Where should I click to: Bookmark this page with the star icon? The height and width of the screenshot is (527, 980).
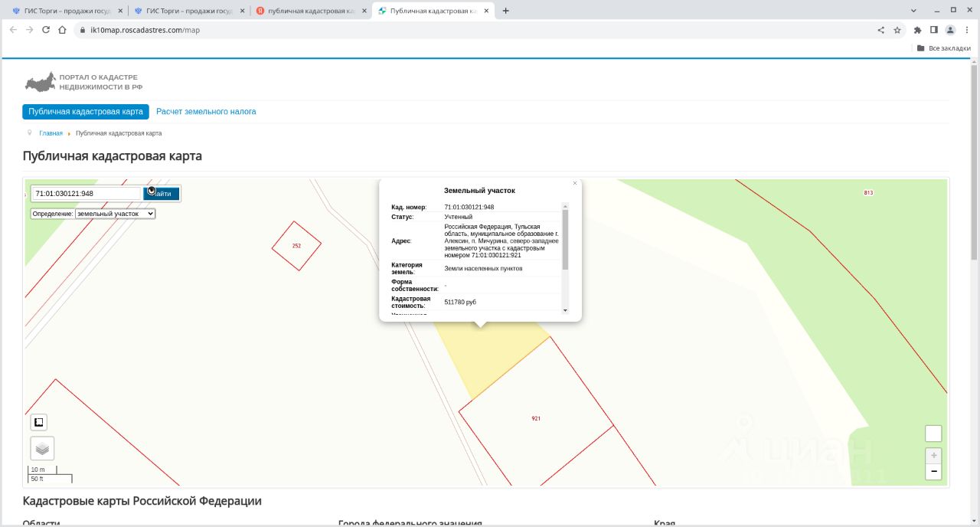click(897, 30)
